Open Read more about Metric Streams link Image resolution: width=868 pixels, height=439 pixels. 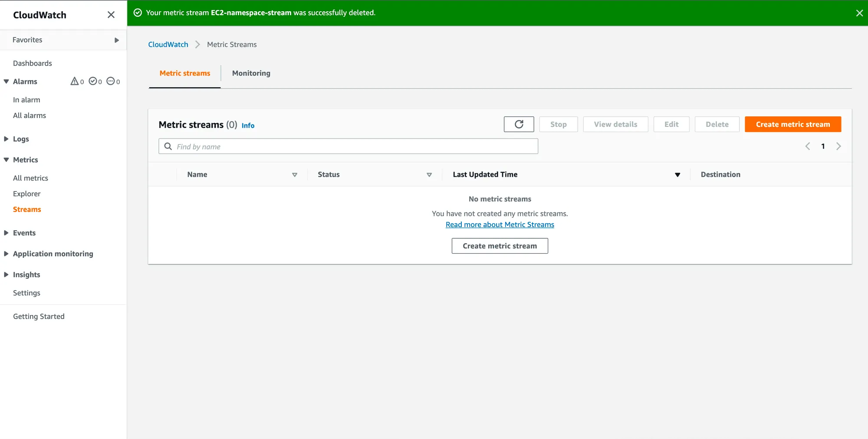[x=500, y=224]
